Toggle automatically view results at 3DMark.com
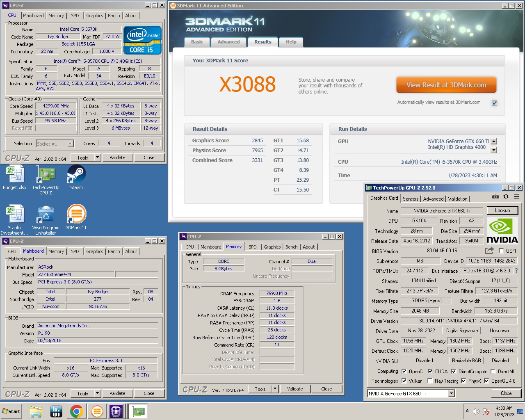 point(494,103)
